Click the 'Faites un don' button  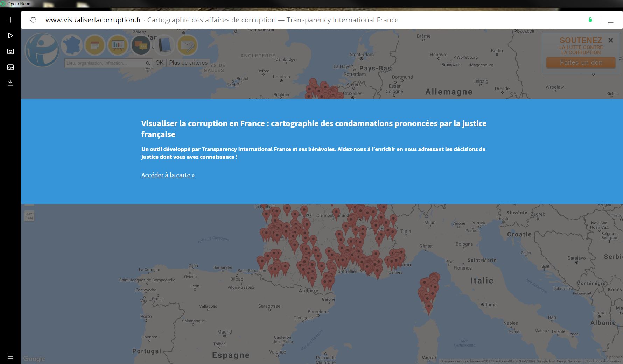(581, 63)
